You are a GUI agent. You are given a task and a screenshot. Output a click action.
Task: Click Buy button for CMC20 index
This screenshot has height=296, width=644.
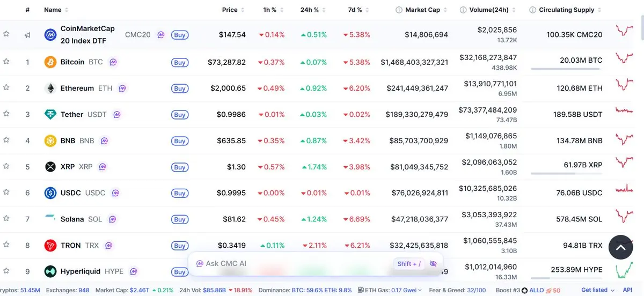coord(180,35)
